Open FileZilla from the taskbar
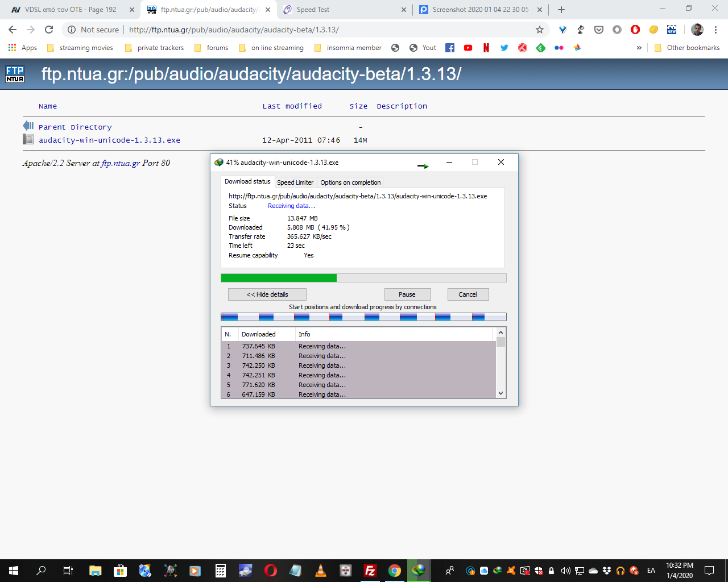The height and width of the screenshot is (582, 728). click(370, 571)
